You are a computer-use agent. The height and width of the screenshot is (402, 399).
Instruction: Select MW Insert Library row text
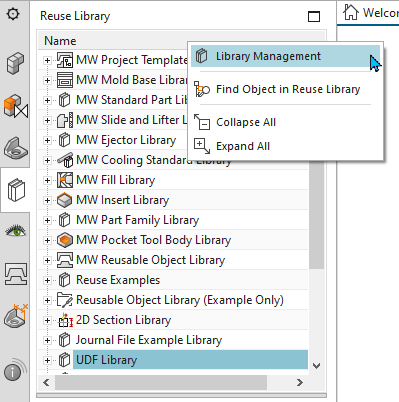pyautogui.click(x=123, y=200)
